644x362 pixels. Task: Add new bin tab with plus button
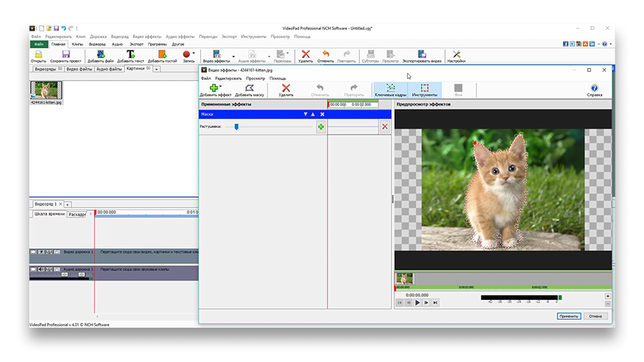point(157,69)
